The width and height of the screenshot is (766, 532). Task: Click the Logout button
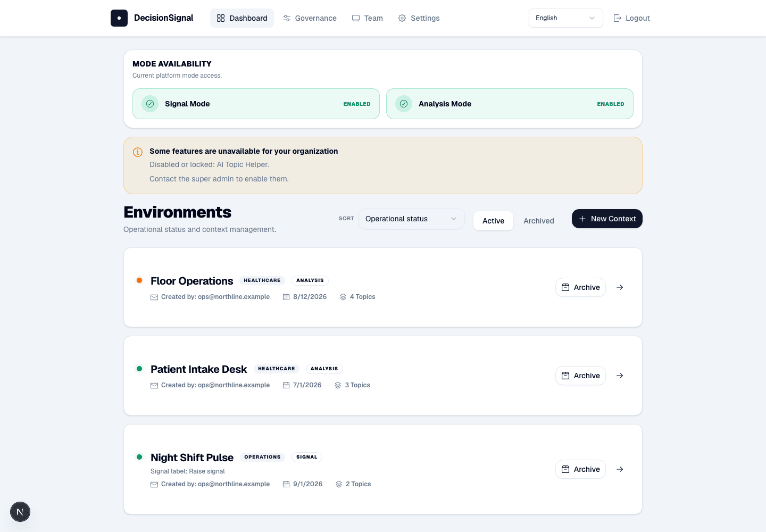pos(632,18)
